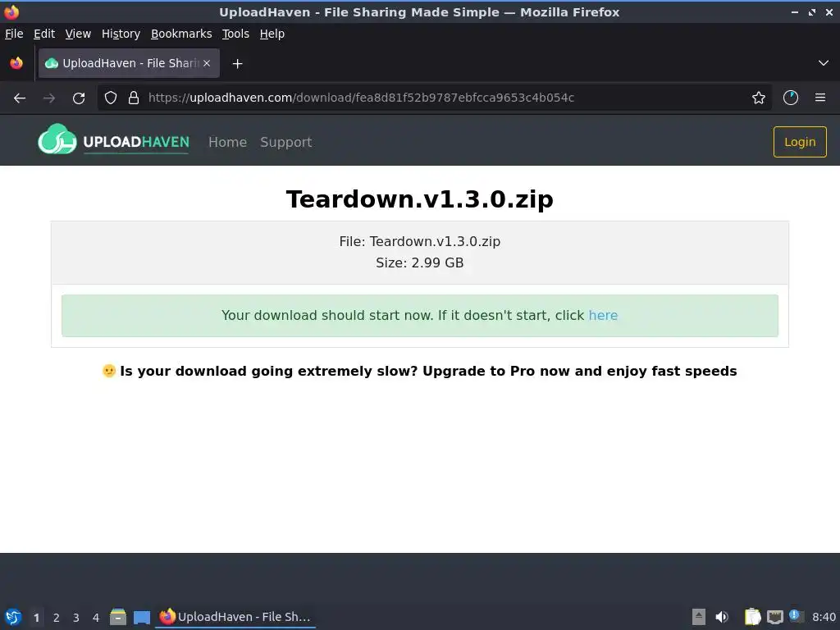Click the URL address bar field
This screenshot has width=840, height=630.
click(434, 98)
